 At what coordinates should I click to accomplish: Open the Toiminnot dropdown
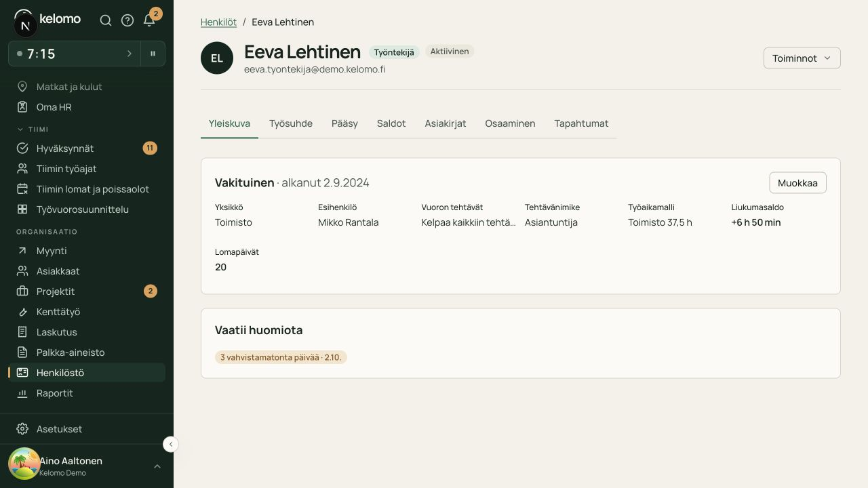coord(802,58)
